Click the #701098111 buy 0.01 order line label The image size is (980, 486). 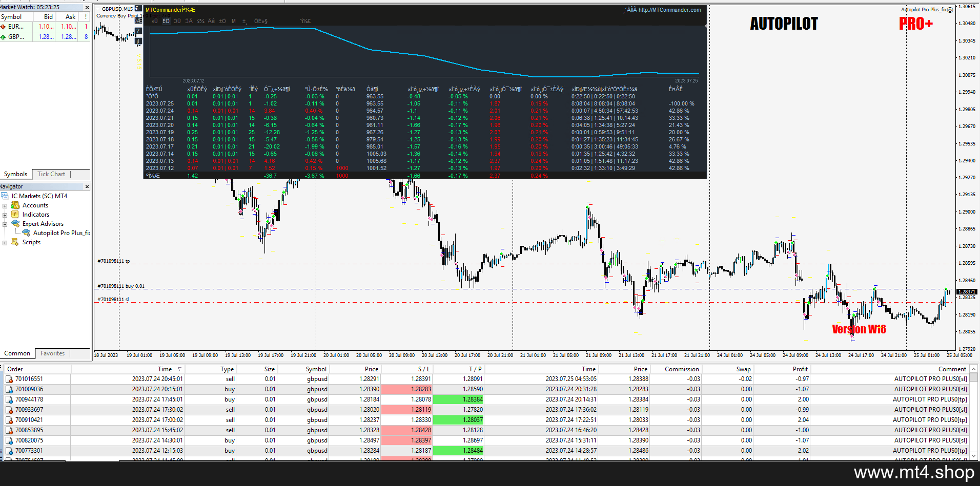121,286
